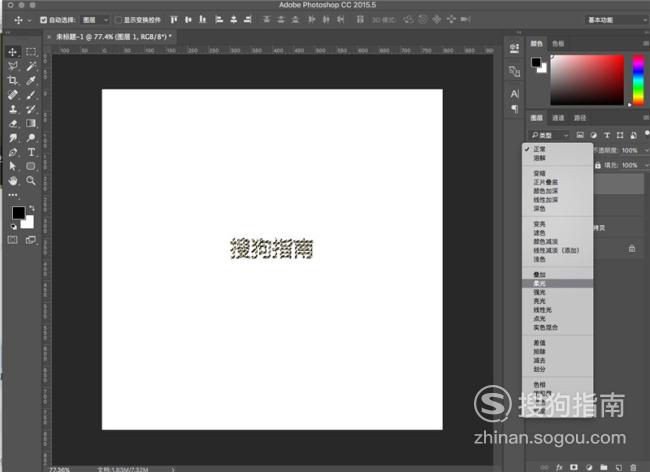Select the Horizontal Type tool
The width and height of the screenshot is (650, 472).
31,152
